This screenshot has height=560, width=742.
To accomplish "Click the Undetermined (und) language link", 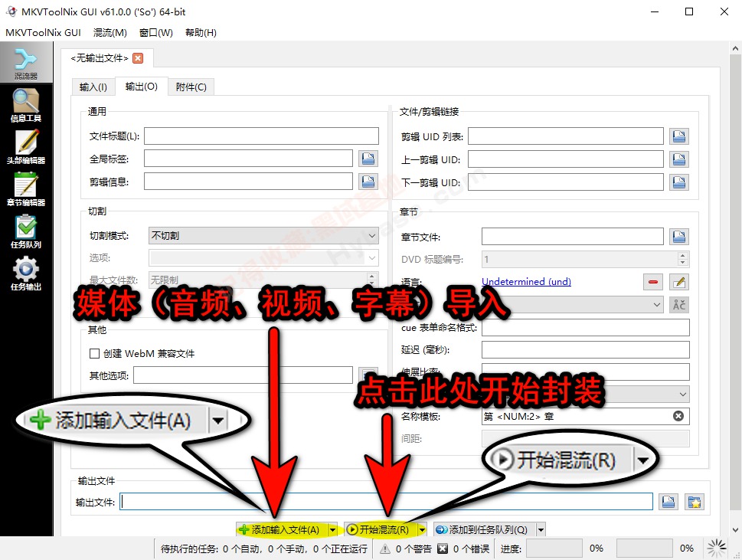I will (526, 282).
